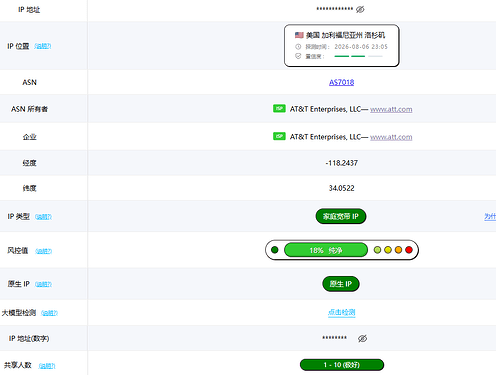Click the dark green dot on risk gauge

[275, 250]
